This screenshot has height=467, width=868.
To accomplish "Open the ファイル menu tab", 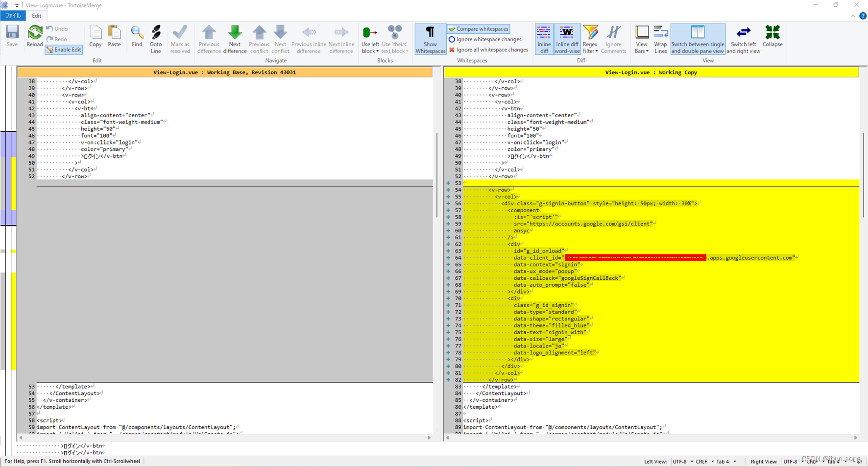I will coord(13,16).
